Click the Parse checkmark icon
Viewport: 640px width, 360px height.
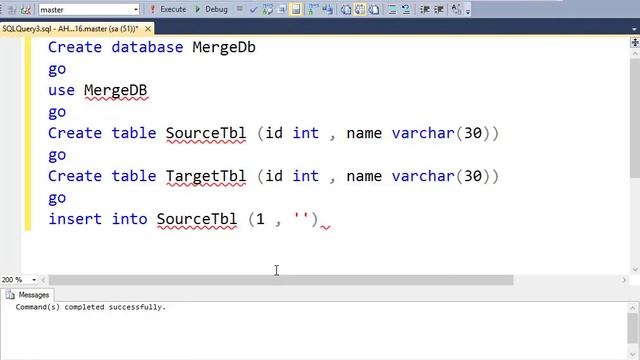pyautogui.click(x=253, y=9)
